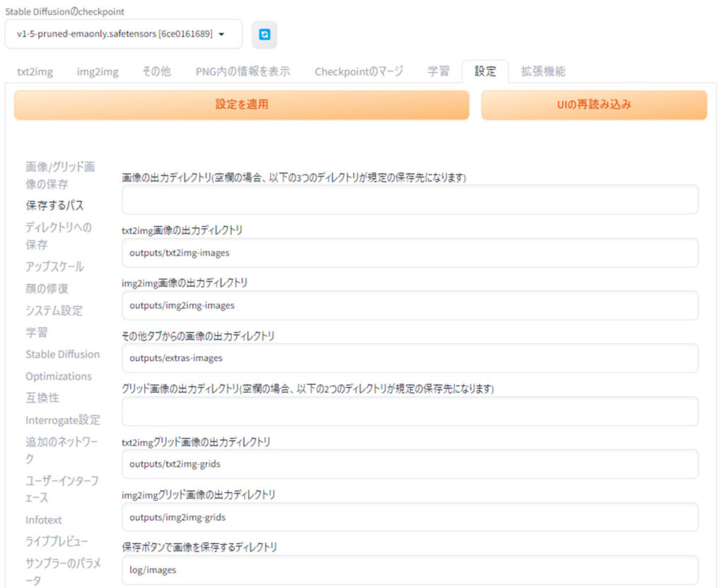Focus the outputs/extras-images directory field
Screen dimensions: 724x588
(x=409, y=358)
